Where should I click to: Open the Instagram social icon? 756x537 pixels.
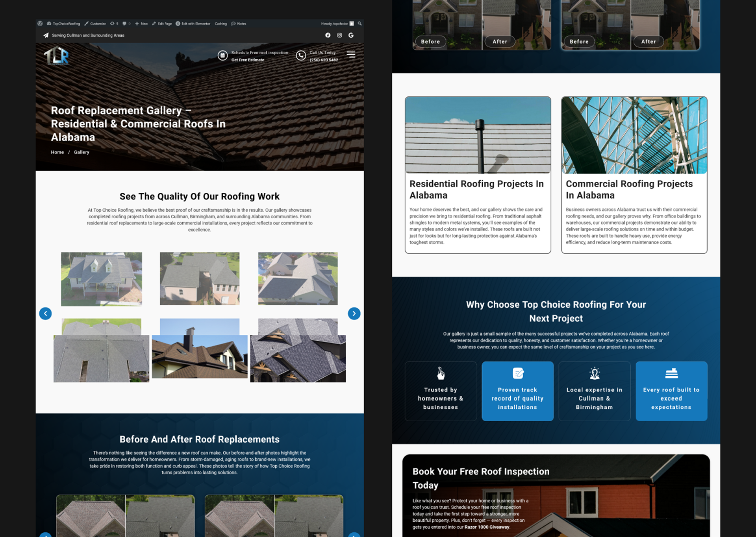339,35
